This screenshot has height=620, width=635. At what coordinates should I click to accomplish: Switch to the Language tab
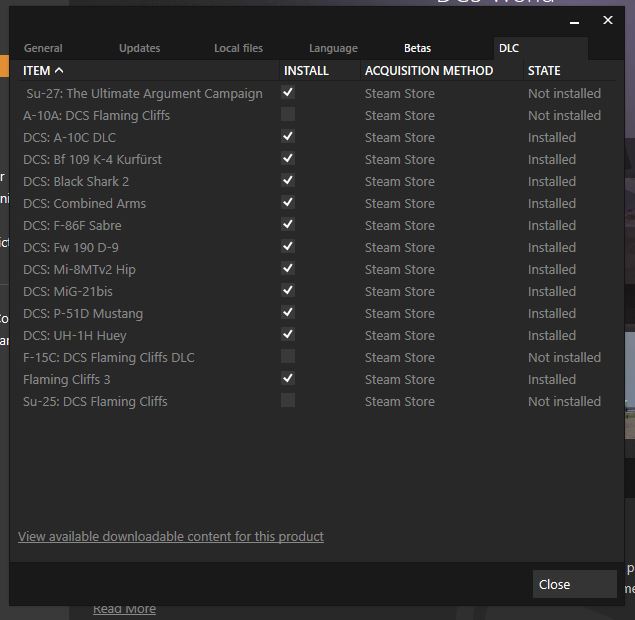point(333,48)
